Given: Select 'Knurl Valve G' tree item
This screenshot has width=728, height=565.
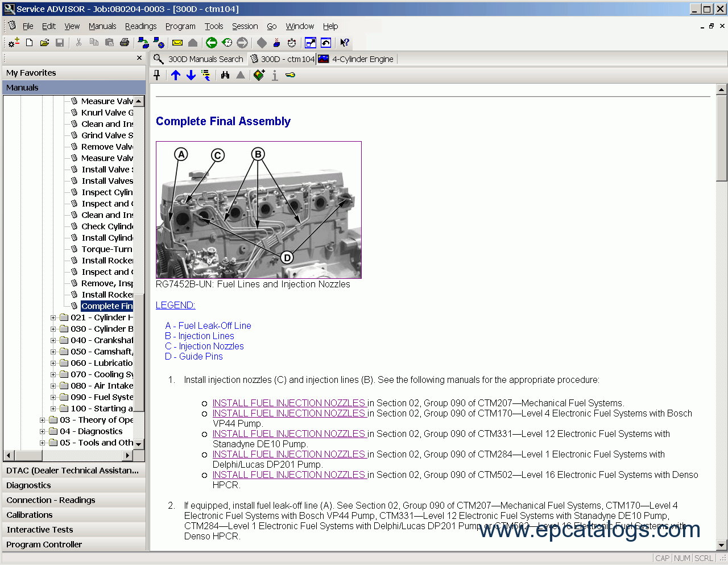Looking at the screenshot, I should pyautogui.click(x=107, y=113).
